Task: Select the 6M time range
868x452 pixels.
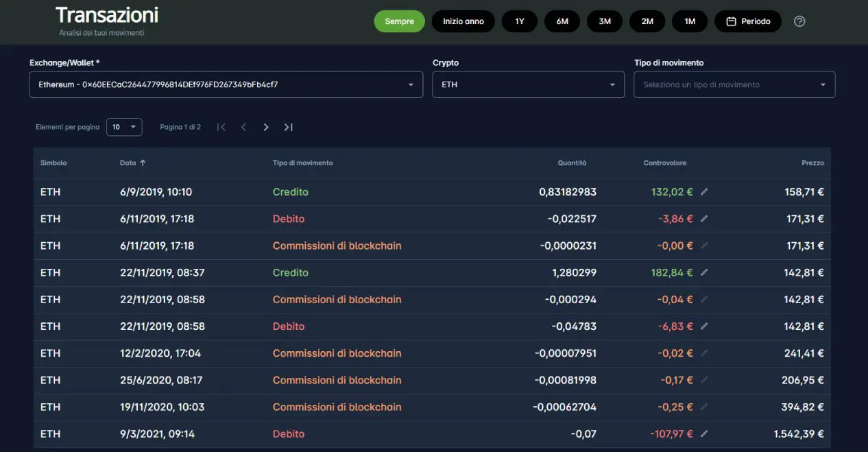Action: (562, 21)
